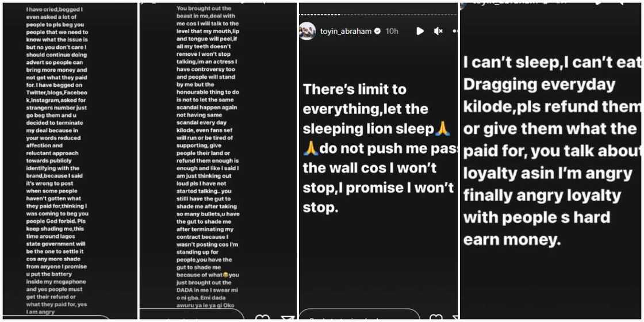Click the toyin_abraham username link
This screenshot has width=644, height=322.
click(x=346, y=31)
